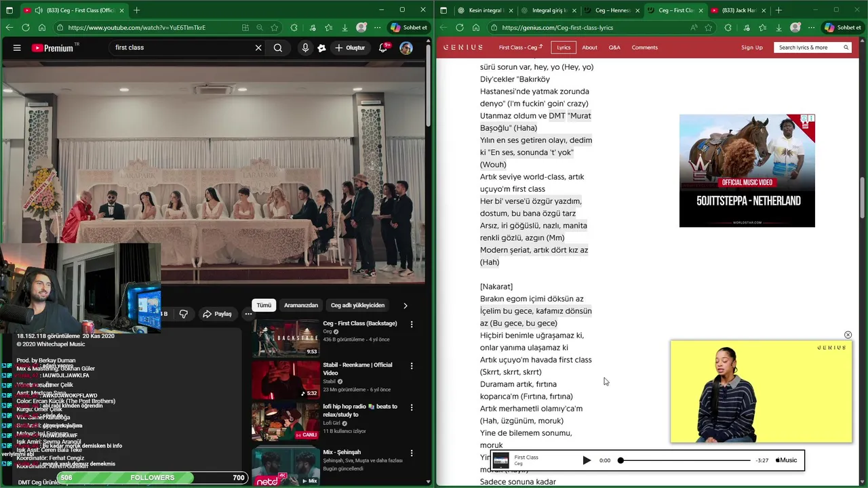Close the floating Genius video popup
This screenshot has width=868, height=488.
point(848,335)
